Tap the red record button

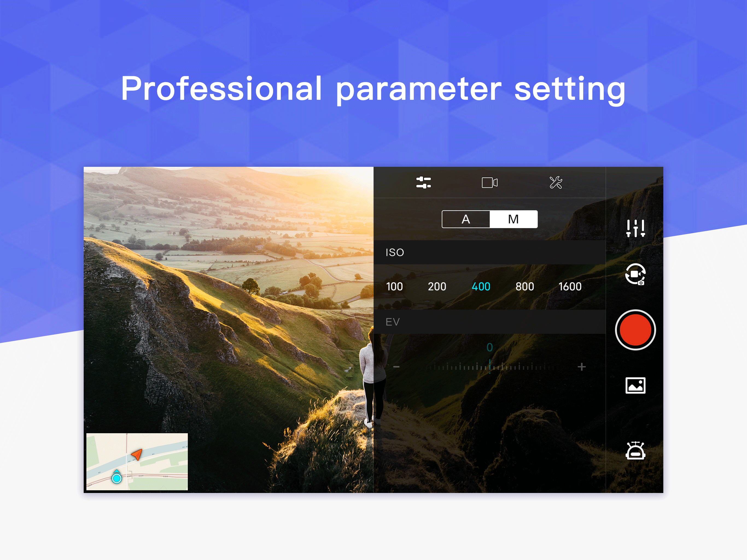pyautogui.click(x=635, y=330)
